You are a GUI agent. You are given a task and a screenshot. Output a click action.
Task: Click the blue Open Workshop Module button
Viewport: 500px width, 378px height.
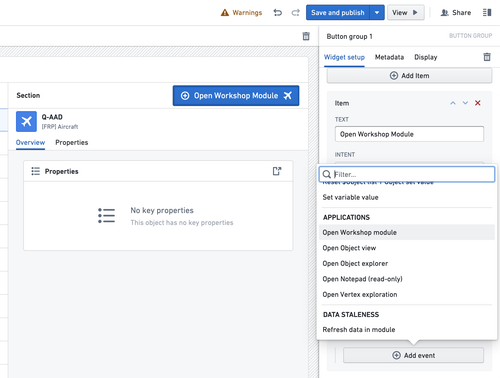[236, 96]
